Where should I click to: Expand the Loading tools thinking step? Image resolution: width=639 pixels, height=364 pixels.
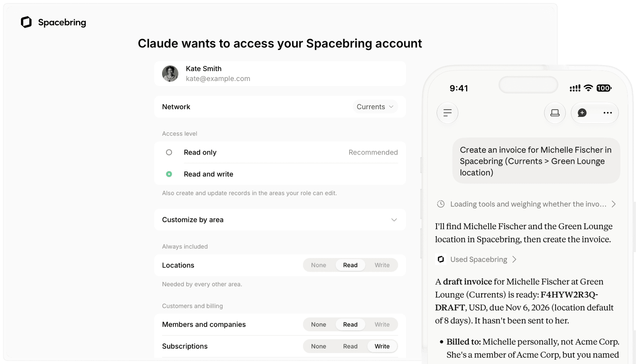(x=526, y=204)
